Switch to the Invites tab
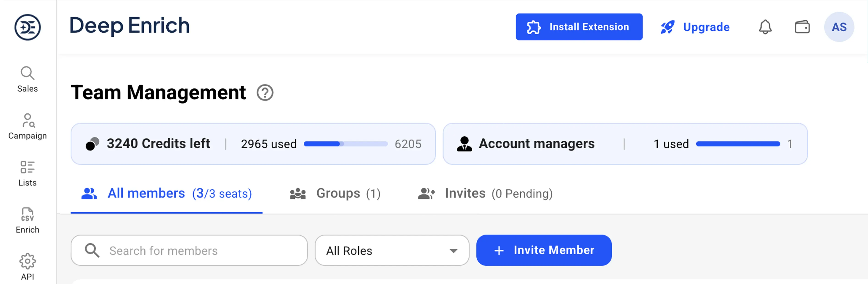 (485, 194)
